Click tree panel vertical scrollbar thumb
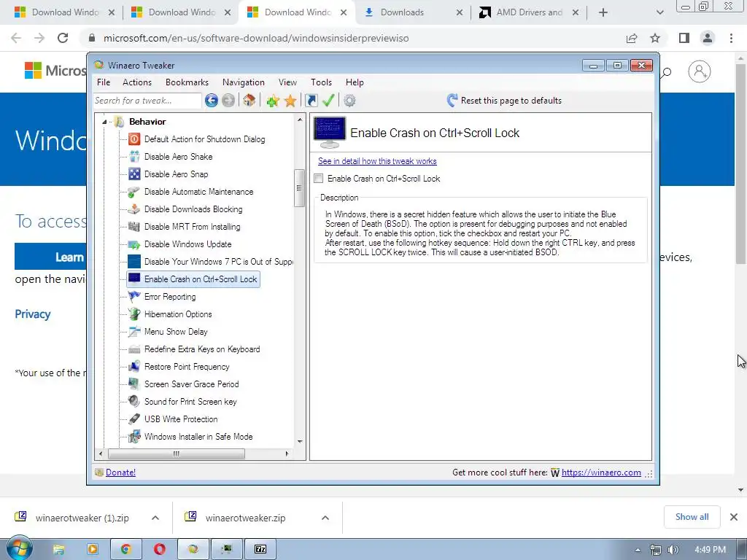The image size is (747, 560). click(299, 188)
